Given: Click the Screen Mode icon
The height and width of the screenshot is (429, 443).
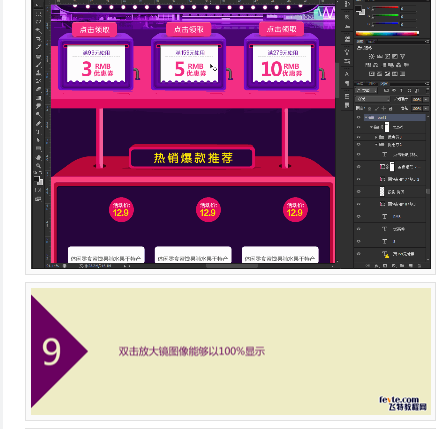Looking at the screenshot, I should point(38,199).
